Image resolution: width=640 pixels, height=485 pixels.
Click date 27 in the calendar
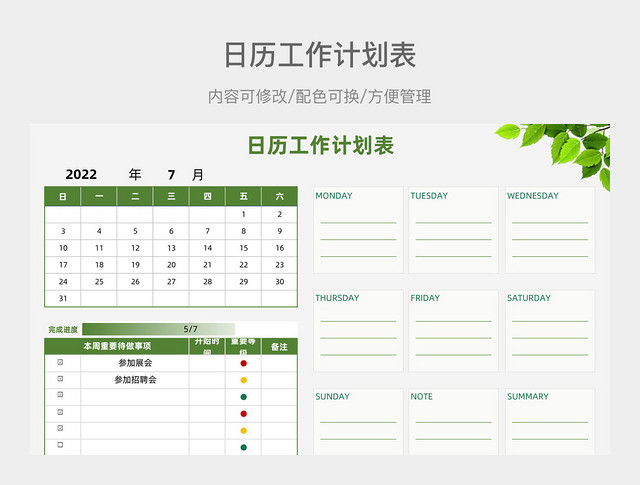[171, 282]
